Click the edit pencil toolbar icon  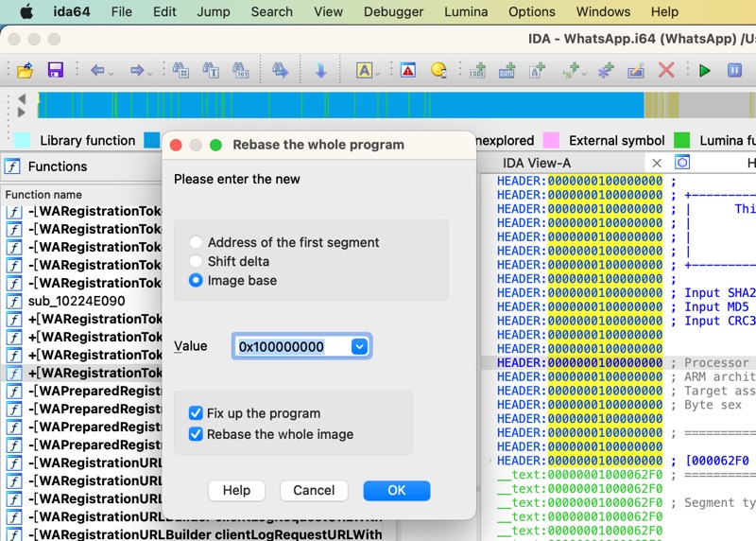click(636, 70)
